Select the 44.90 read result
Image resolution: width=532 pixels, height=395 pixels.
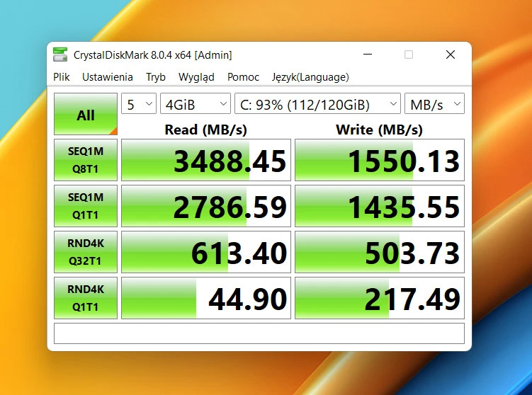(206, 298)
